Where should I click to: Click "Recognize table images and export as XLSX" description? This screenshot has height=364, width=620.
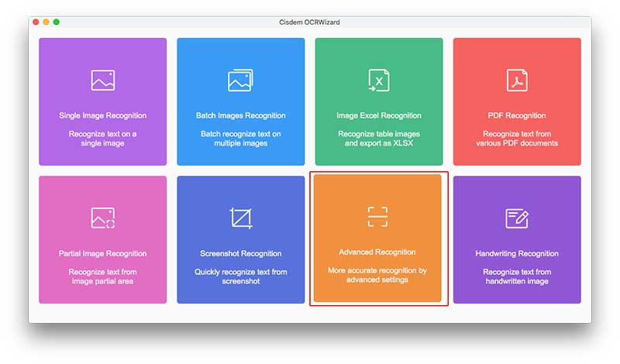click(x=378, y=139)
